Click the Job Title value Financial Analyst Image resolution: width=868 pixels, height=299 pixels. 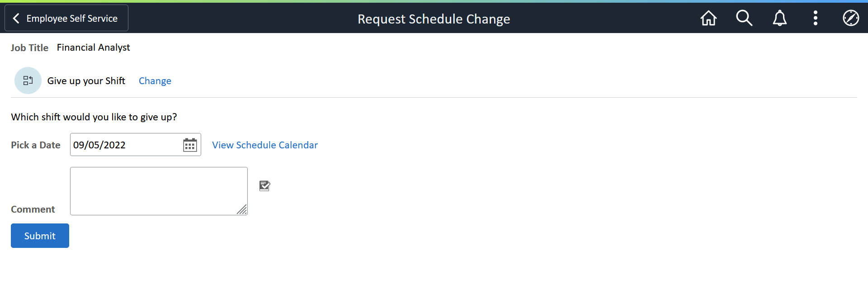coord(93,47)
